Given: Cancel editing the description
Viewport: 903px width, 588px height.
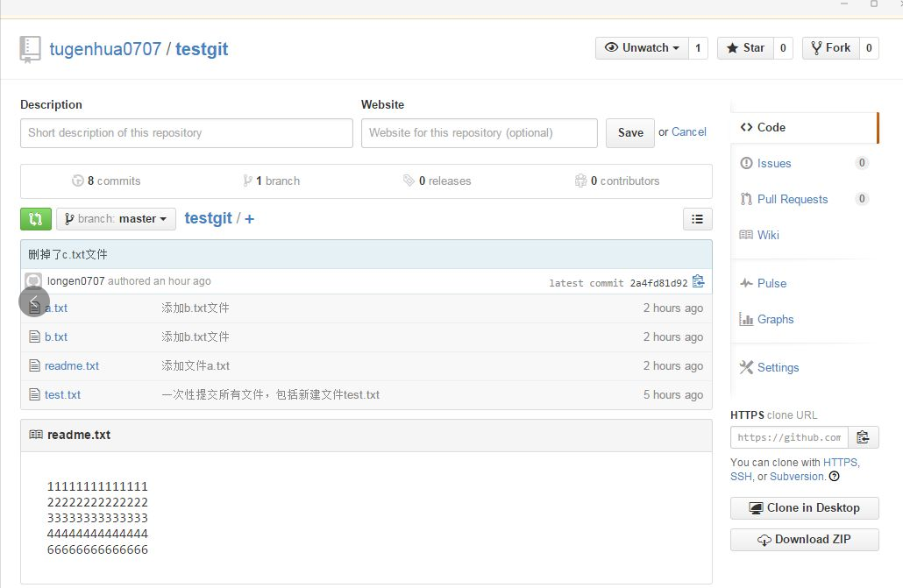Looking at the screenshot, I should (689, 131).
